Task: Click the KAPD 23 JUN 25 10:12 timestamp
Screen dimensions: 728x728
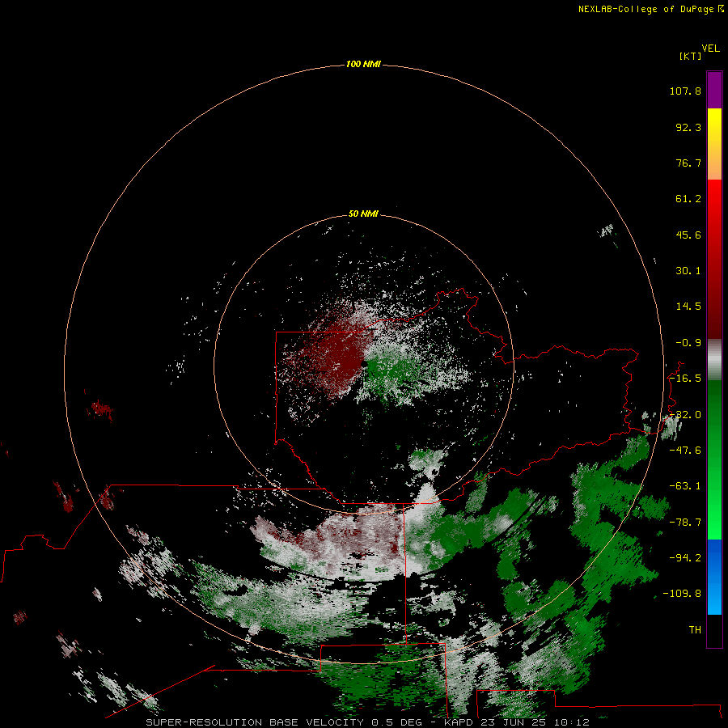Action: tap(517, 722)
